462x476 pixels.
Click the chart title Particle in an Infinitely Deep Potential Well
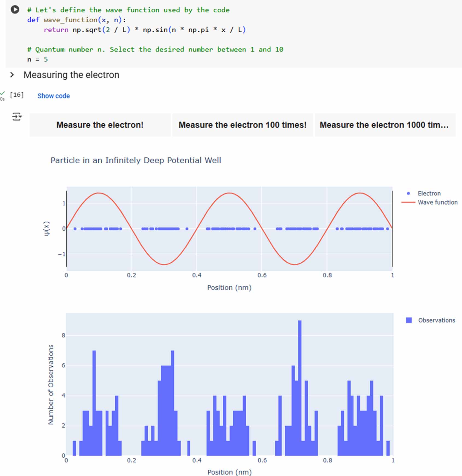pyautogui.click(x=136, y=160)
